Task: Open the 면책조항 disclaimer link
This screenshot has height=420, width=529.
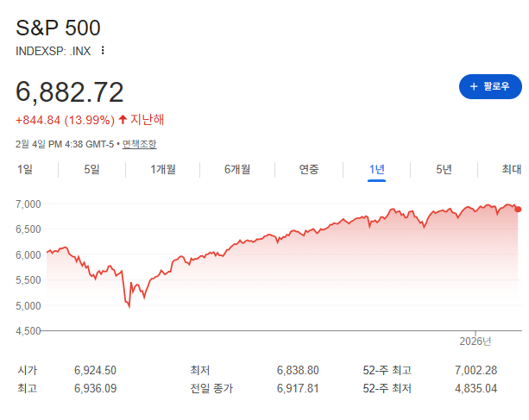Action: tap(139, 144)
